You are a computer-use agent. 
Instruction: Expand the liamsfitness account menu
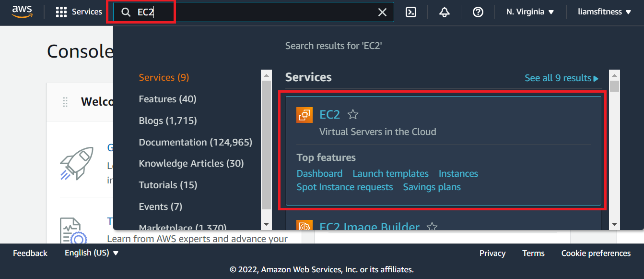[604, 12]
